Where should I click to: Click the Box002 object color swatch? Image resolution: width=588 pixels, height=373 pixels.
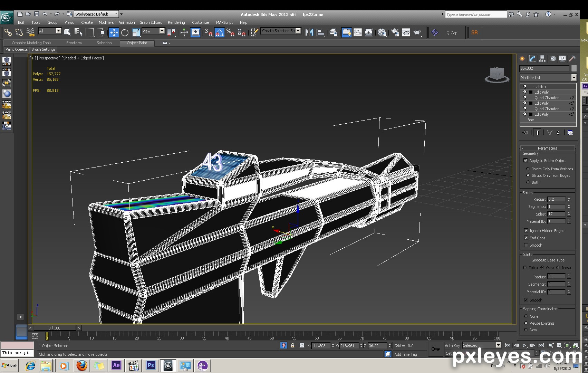click(x=574, y=68)
